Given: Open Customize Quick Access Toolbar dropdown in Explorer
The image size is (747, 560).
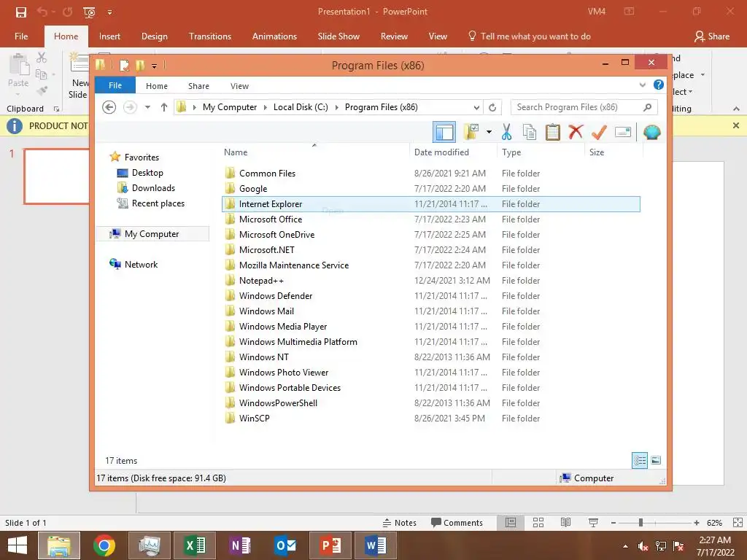Looking at the screenshot, I should (x=154, y=66).
